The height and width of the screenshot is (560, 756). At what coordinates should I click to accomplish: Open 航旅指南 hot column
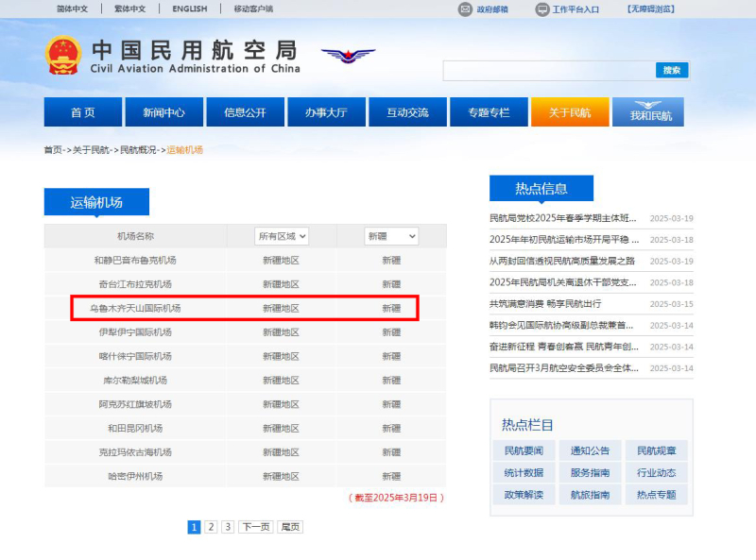pyautogui.click(x=590, y=495)
